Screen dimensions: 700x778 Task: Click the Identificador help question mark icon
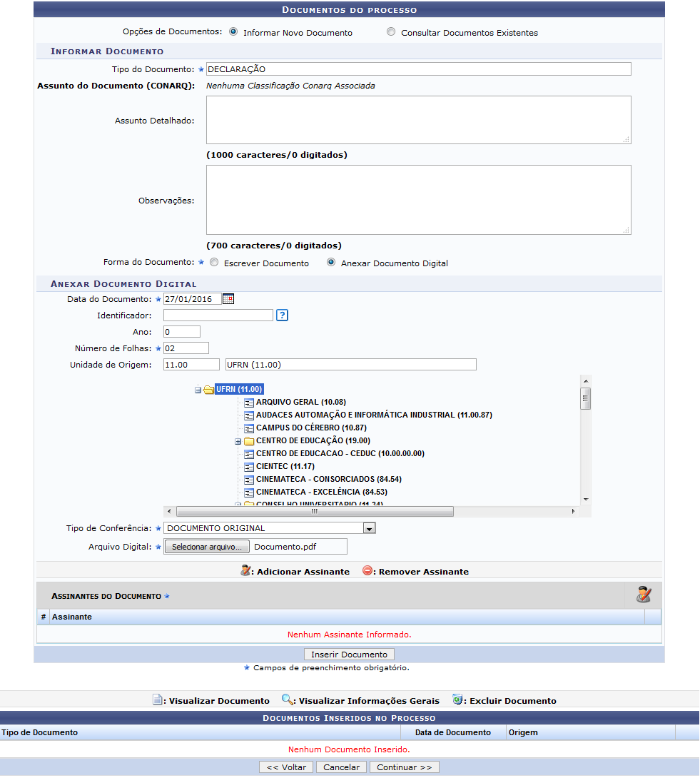pos(282,315)
